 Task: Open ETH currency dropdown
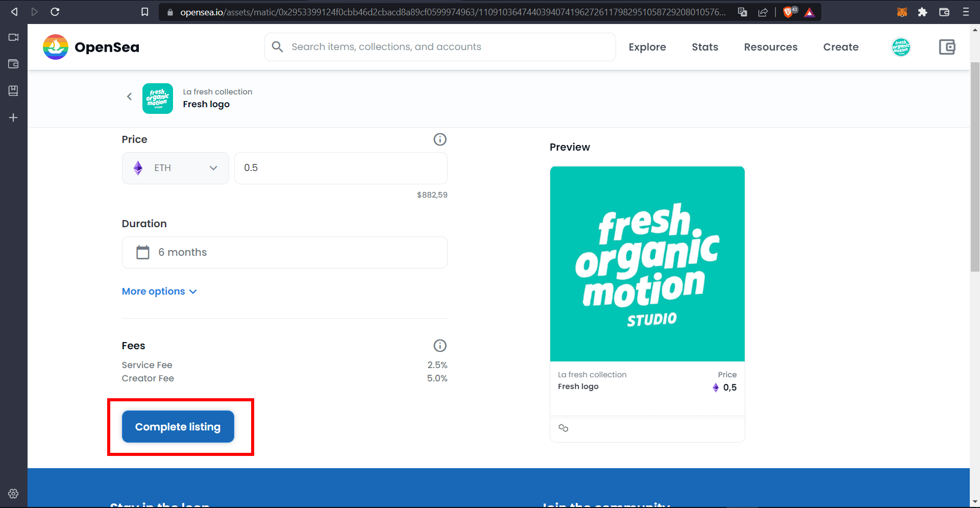pyautogui.click(x=175, y=168)
